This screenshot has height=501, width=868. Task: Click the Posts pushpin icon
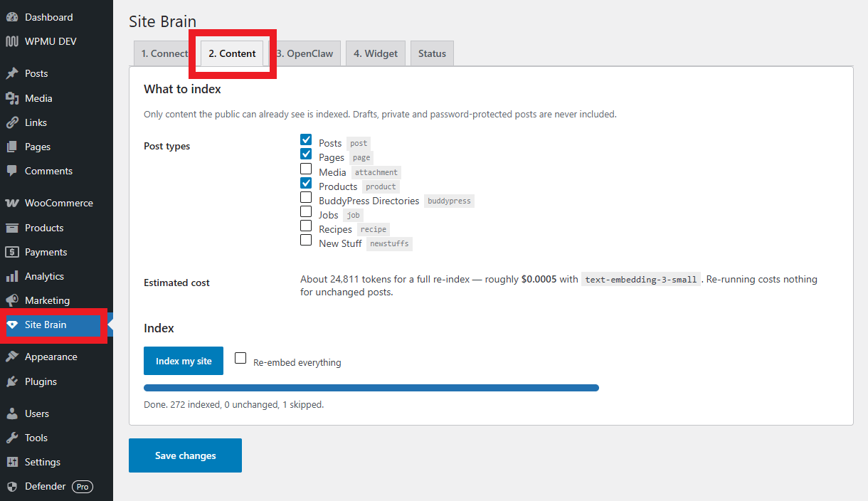(x=12, y=73)
